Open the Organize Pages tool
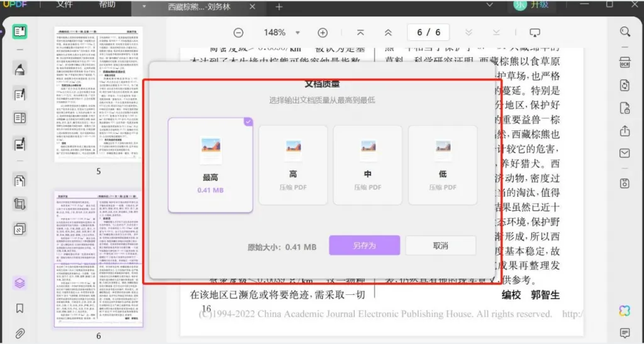The height and width of the screenshot is (344, 644). [19, 180]
